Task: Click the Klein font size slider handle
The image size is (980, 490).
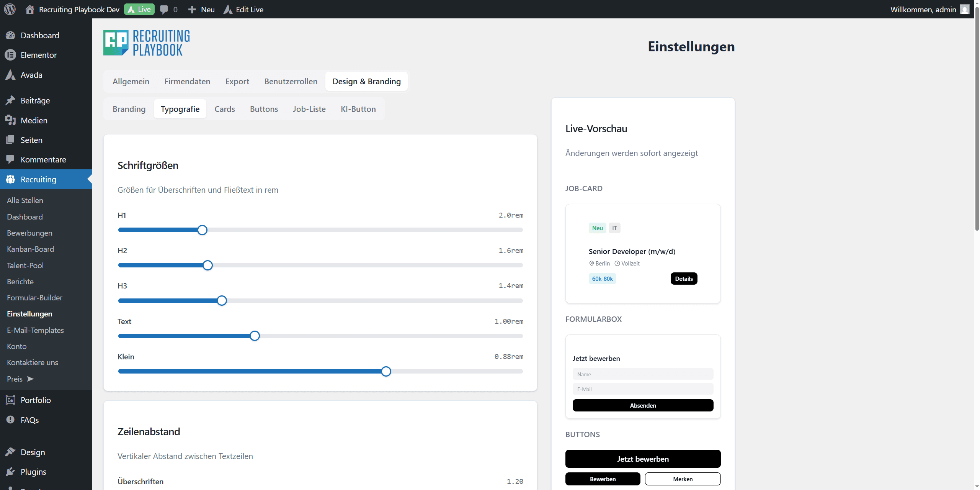Action: 386,371
